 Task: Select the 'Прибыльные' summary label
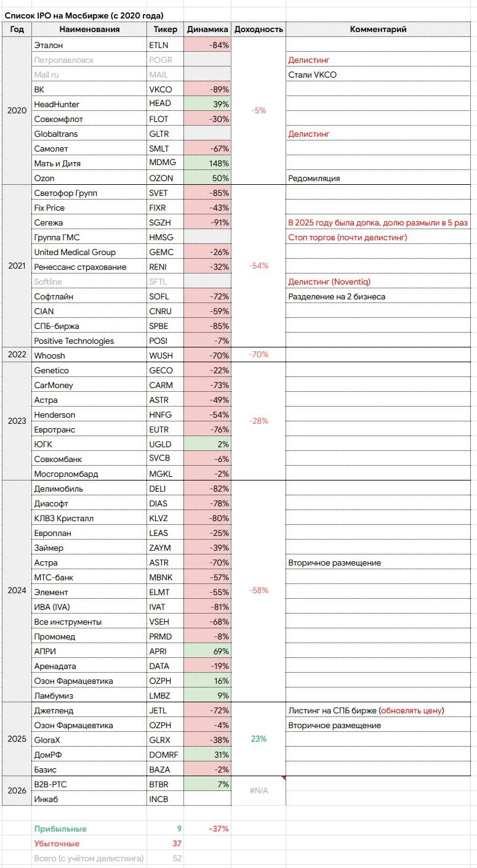(60, 829)
